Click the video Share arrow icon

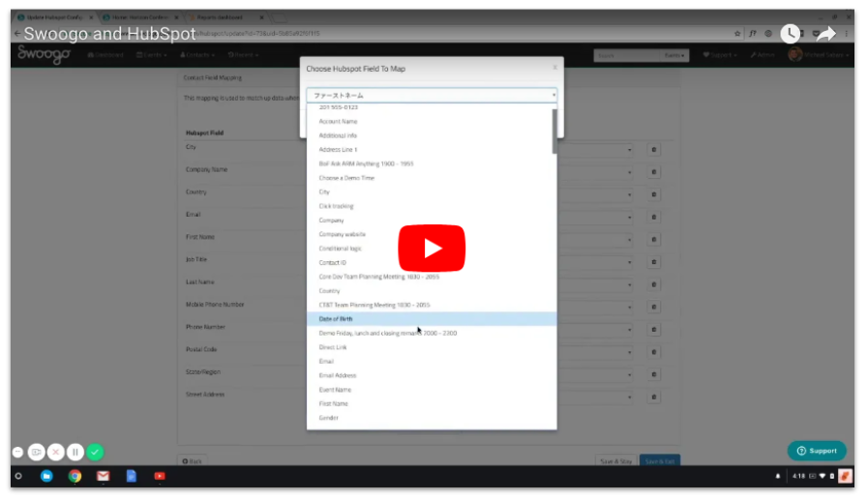(x=826, y=33)
